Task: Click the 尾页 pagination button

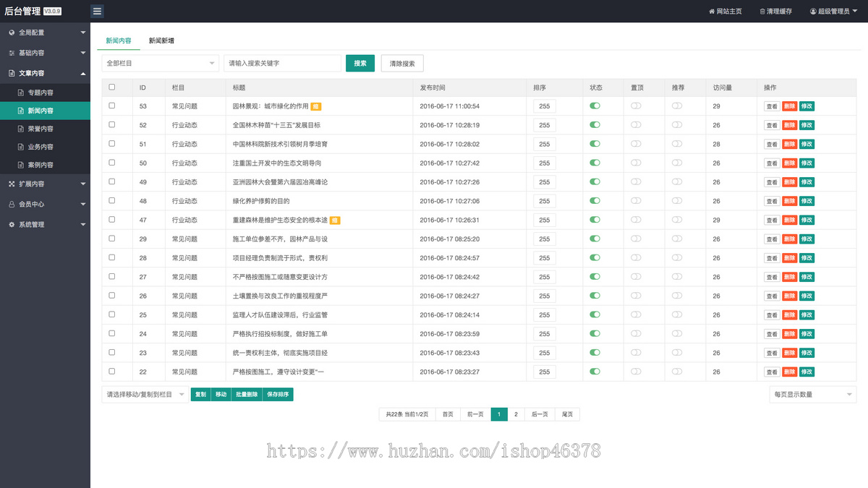Action: 567,414
